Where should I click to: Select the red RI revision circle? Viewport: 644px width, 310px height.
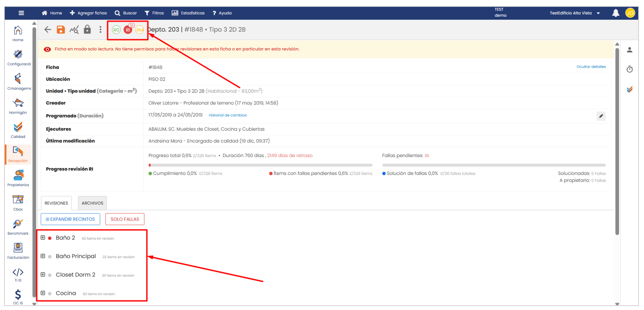[x=128, y=30]
